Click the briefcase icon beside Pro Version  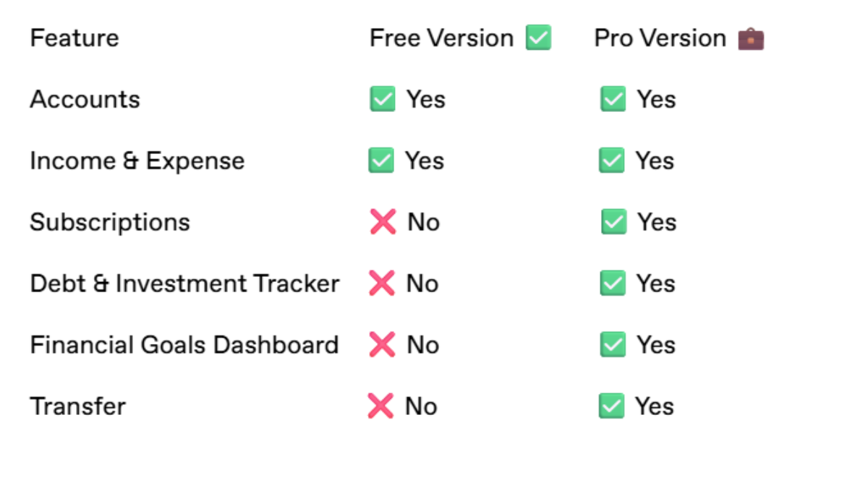click(751, 38)
